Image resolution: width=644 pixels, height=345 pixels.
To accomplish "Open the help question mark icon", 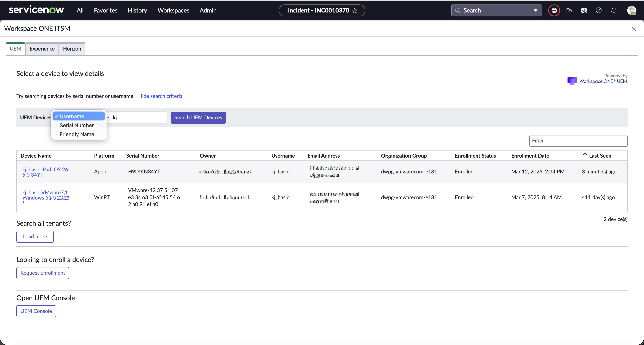I will coord(599,10).
